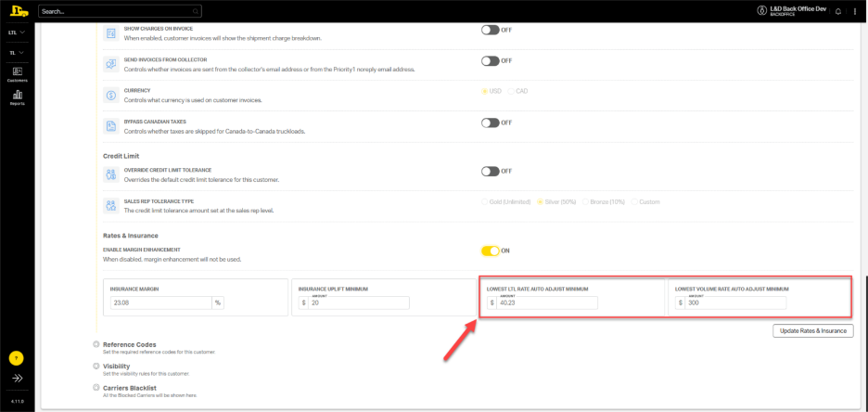Expand the LTL sidebar dropdown
This screenshot has width=868, height=412.
[x=17, y=32]
